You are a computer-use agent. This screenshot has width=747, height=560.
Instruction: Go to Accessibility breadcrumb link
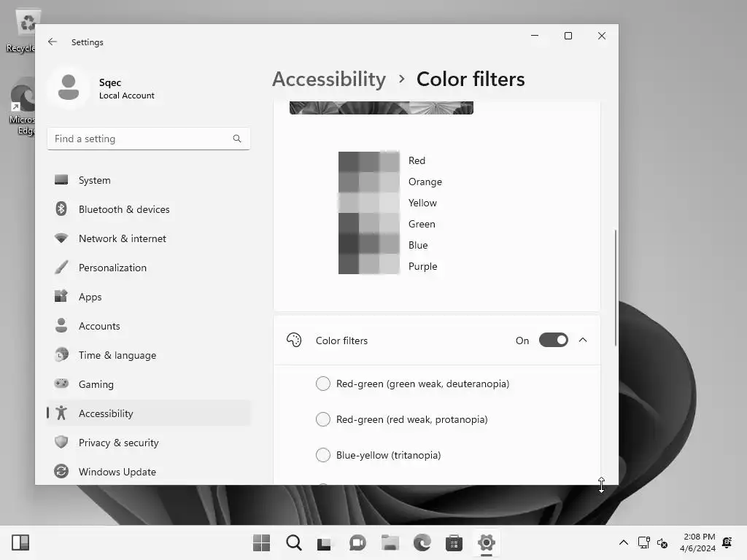coord(329,79)
